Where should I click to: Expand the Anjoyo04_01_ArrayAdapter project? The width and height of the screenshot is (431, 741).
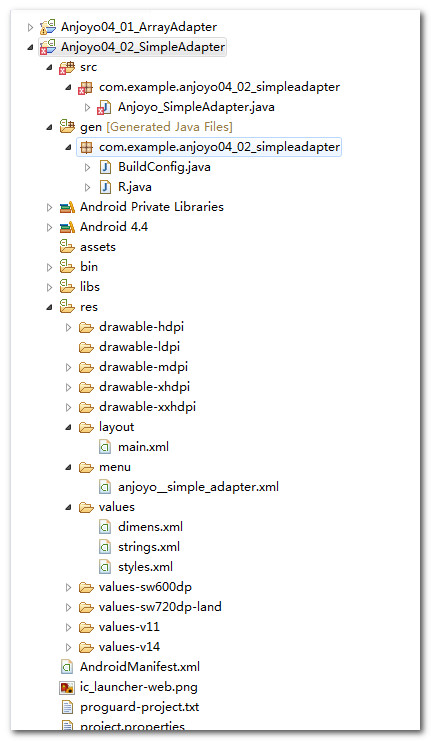31,27
